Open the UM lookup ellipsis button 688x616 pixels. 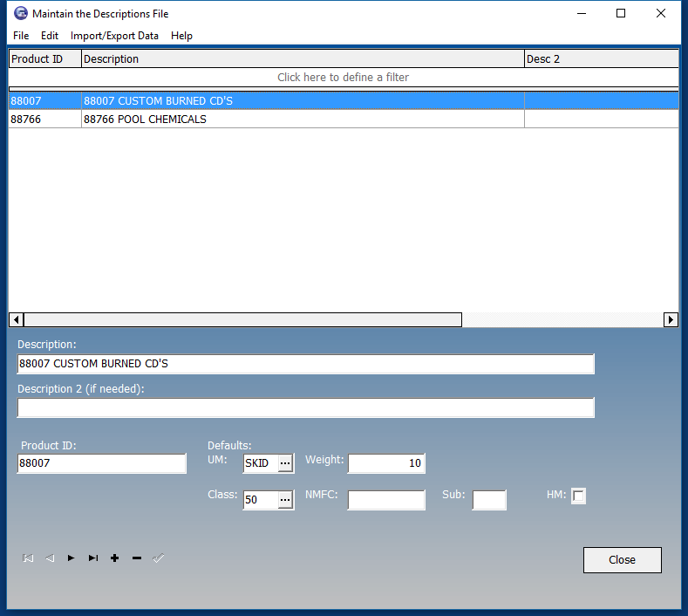[285, 463]
